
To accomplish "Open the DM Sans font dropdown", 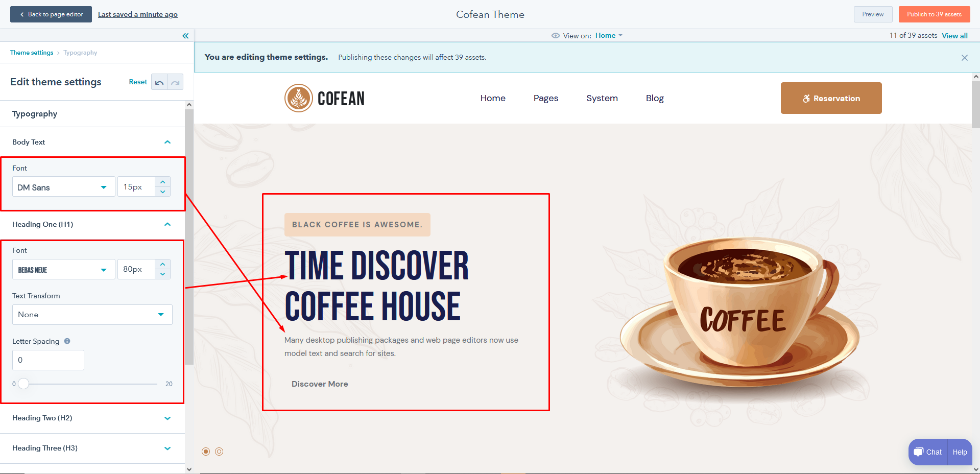I will tap(63, 187).
